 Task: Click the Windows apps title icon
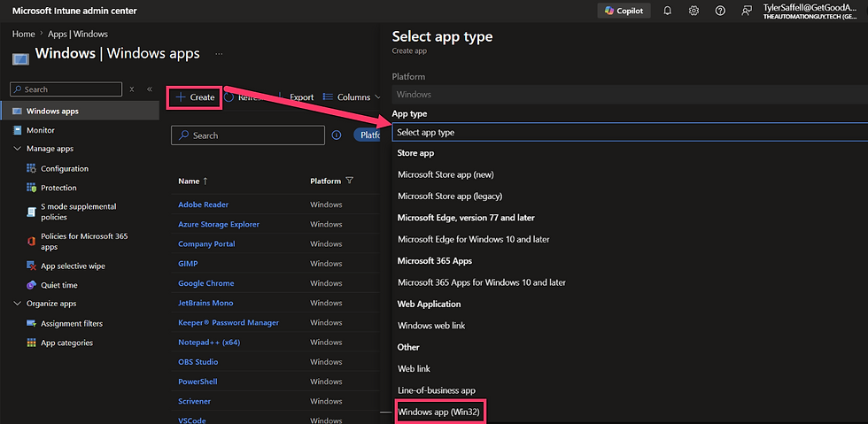(20, 58)
